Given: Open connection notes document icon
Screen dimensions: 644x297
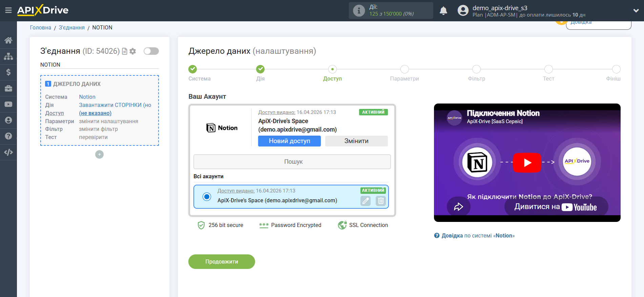Looking at the screenshot, I should (125, 51).
